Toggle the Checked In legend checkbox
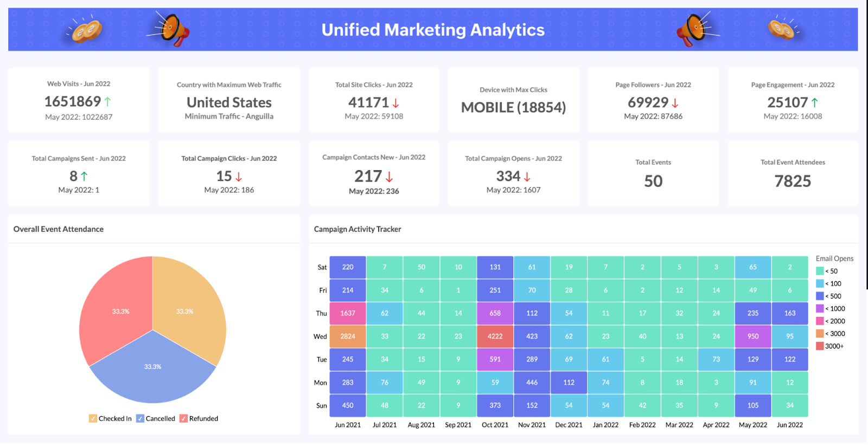Screen dimensions: 868x446 (93, 418)
